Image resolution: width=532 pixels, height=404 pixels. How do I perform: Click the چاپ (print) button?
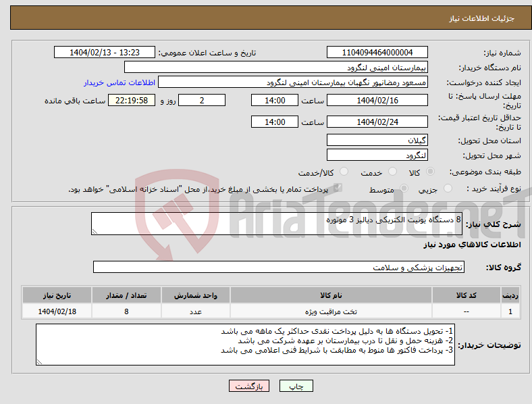[x=296, y=386]
